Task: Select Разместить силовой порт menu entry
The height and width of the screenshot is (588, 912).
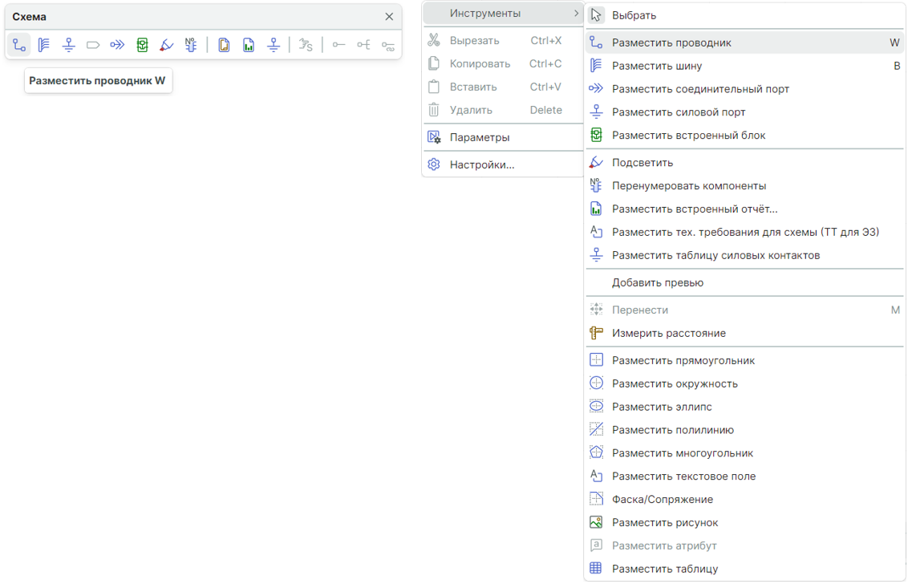Action: pyautogui.click(x=678, y=112)
